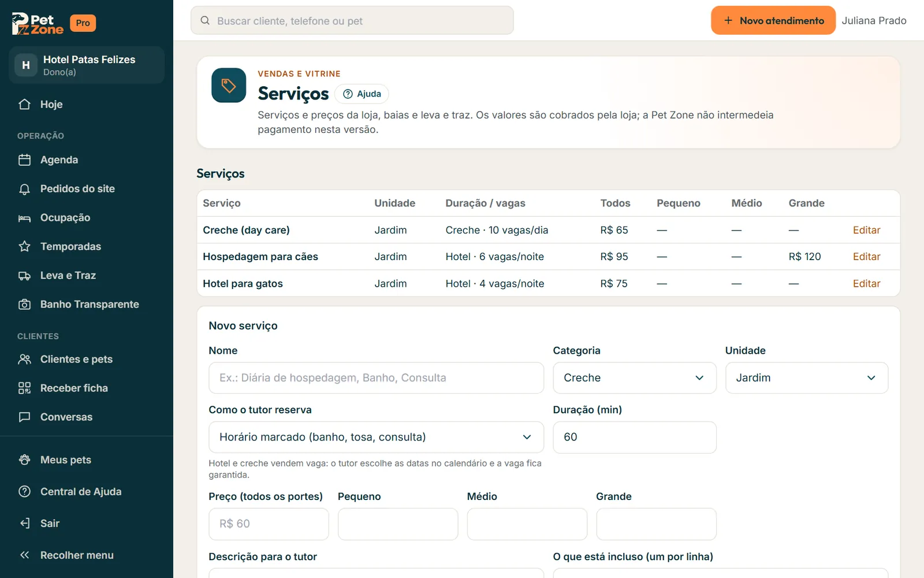Edit the Hotel para gatos service
The image size is (924, 578).
(x=866, y=284)
